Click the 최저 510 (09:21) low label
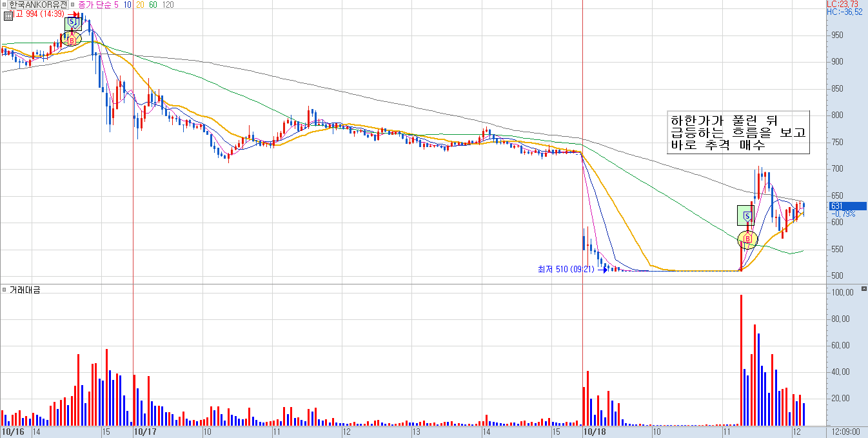The height and width of the screenshot is (438, 868). point(566,269)
